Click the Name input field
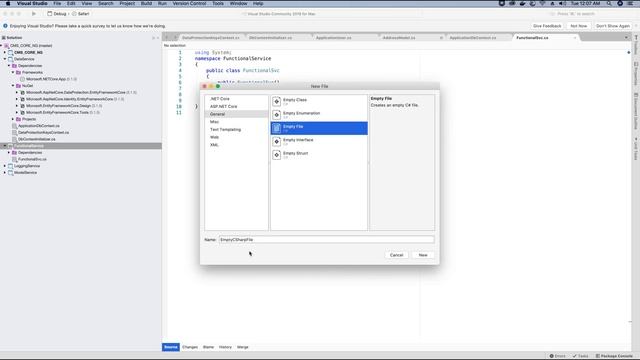Screen dimensions: 640x360 click(x=327, y=240)
